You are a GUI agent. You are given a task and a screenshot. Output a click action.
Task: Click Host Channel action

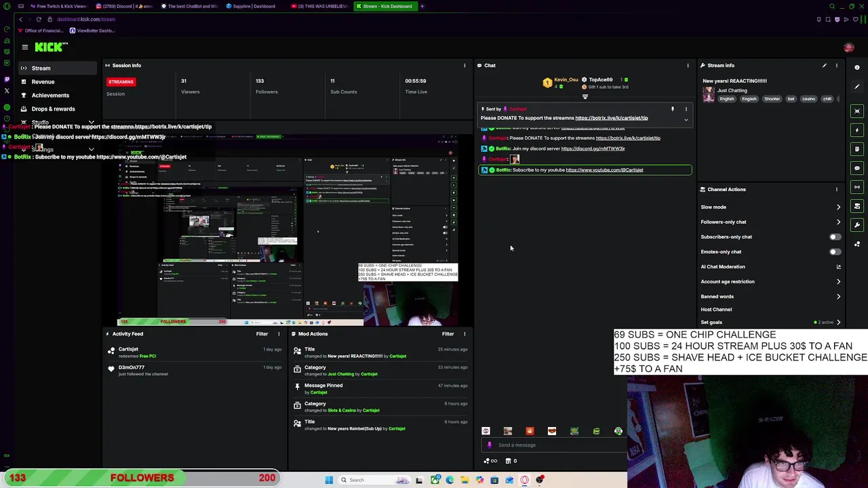pos(716,310)
